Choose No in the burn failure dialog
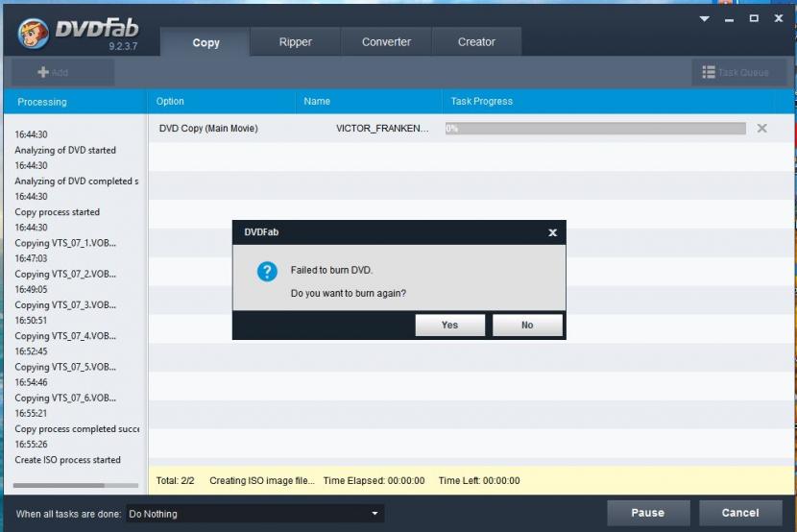The height and width of the screenshot is (532, 797). (x=527, y=325)
